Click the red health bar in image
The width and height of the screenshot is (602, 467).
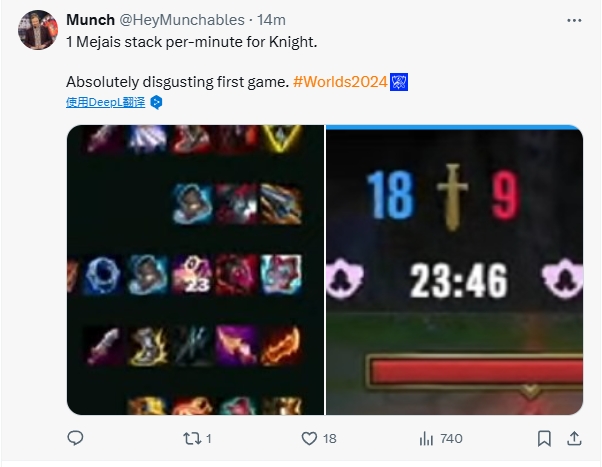tap(475, 372)
